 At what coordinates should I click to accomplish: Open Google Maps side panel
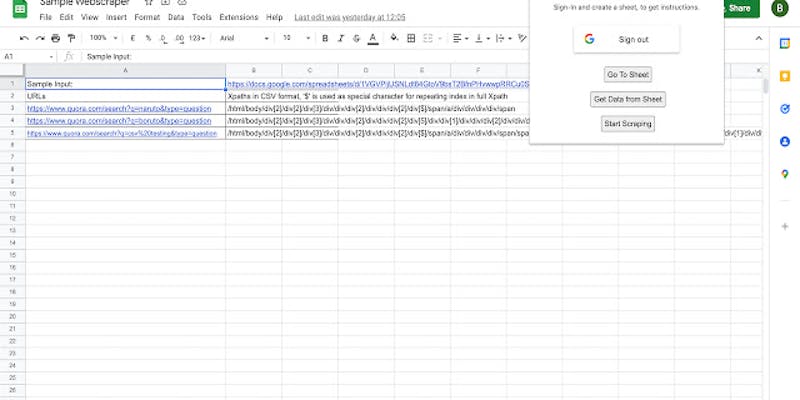785,174
